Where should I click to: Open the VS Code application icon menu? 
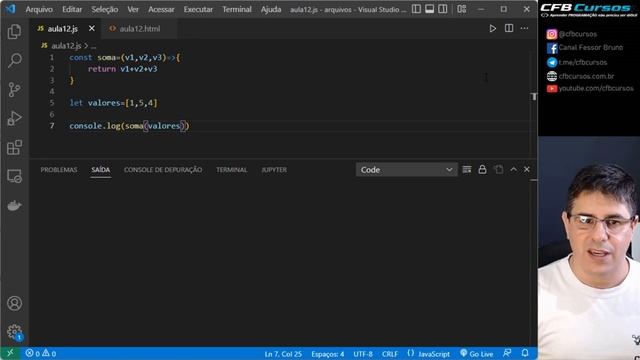pos(11,9)
